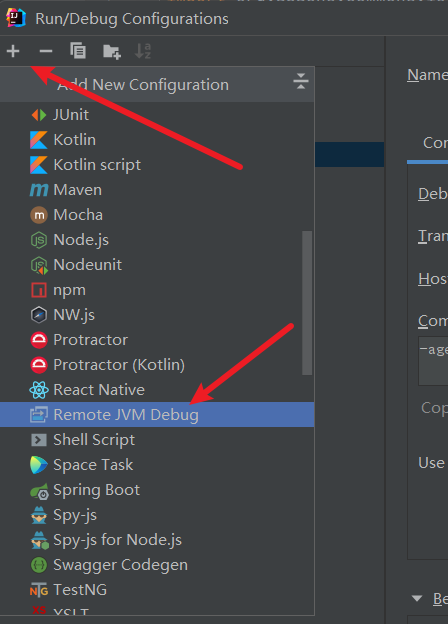Collapse the popup list with the collapse icon
This screenshot has width=448, height=624.
(301, 81)
